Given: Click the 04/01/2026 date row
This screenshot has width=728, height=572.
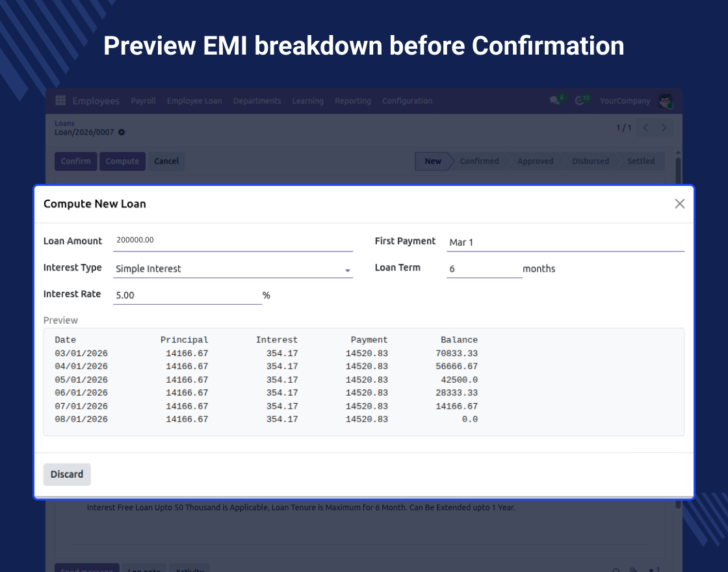Looking at the screenshot, I should [266, 367].
